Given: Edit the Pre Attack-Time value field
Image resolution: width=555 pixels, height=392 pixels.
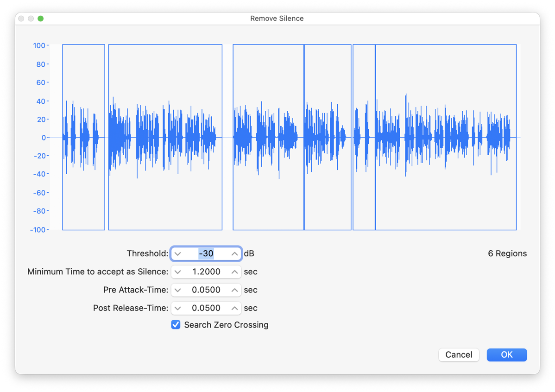Looking at the screenshot, I should click(x=206, y=290).
